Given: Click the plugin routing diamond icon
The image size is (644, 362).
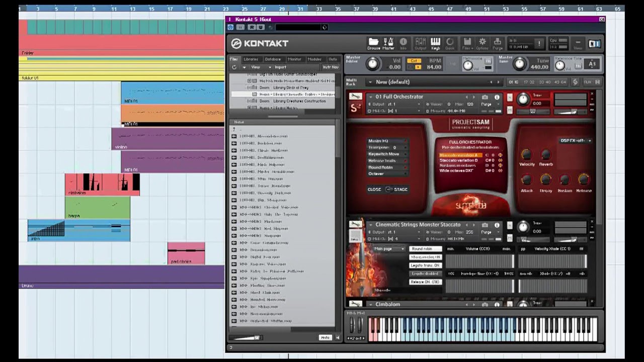Looking at the screenshot, I should coord(324,27).
